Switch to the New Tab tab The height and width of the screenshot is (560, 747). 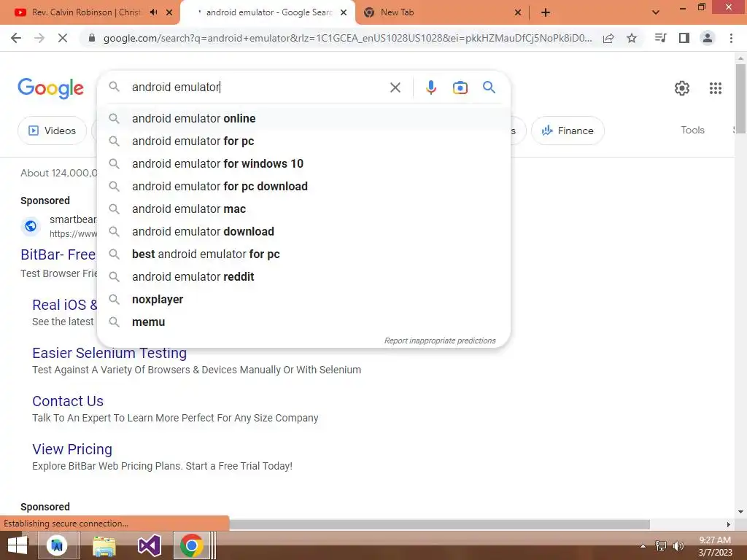tap(397, 12)
